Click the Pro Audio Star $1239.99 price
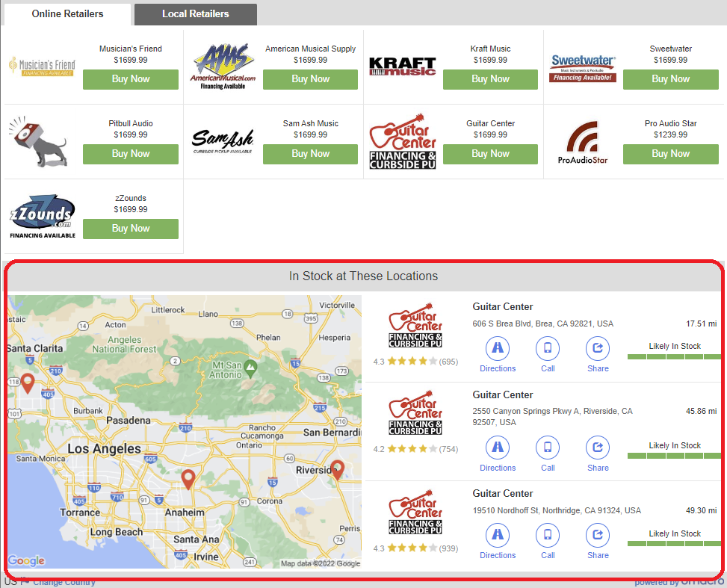The width and height of the screenshot is (727, 588). [670, 134]
